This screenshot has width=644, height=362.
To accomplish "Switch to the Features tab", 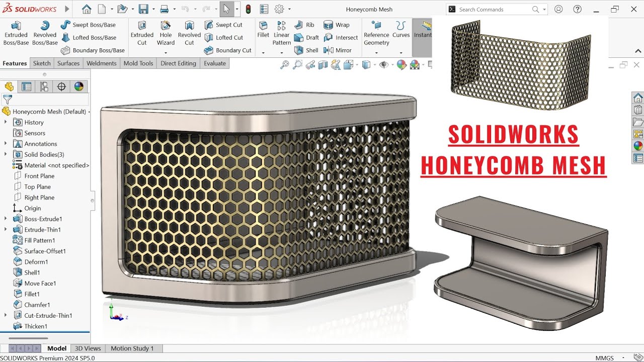I will (x=15, y=63).
